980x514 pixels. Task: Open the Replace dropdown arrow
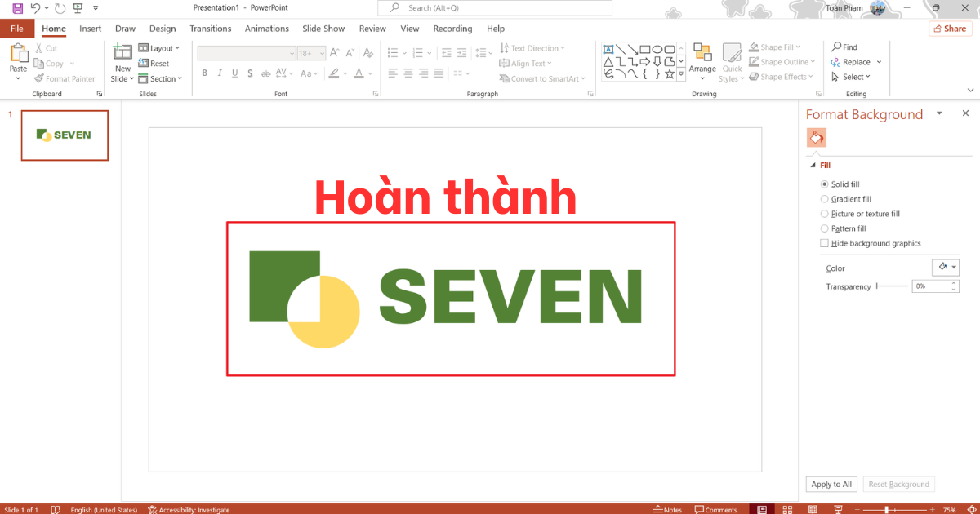tap(880, 62)
